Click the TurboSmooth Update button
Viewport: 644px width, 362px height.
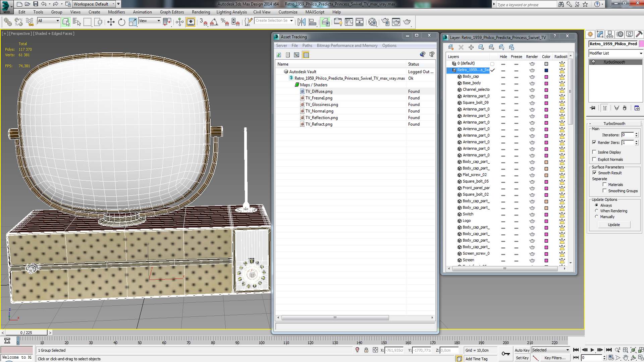pyautogui.click(x=614, y=225)
